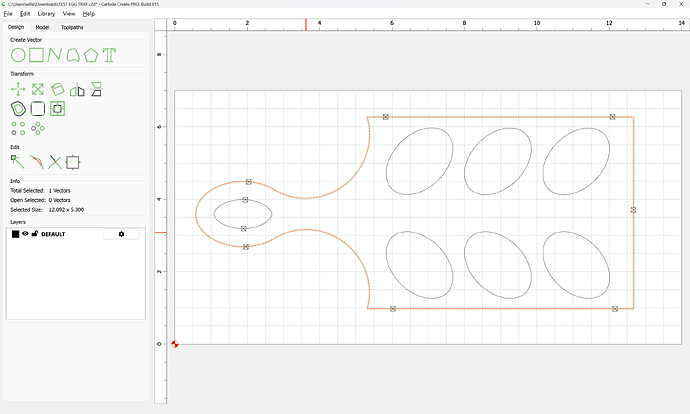Click the black DEFAULT layer color swatch

click(15, 234)
